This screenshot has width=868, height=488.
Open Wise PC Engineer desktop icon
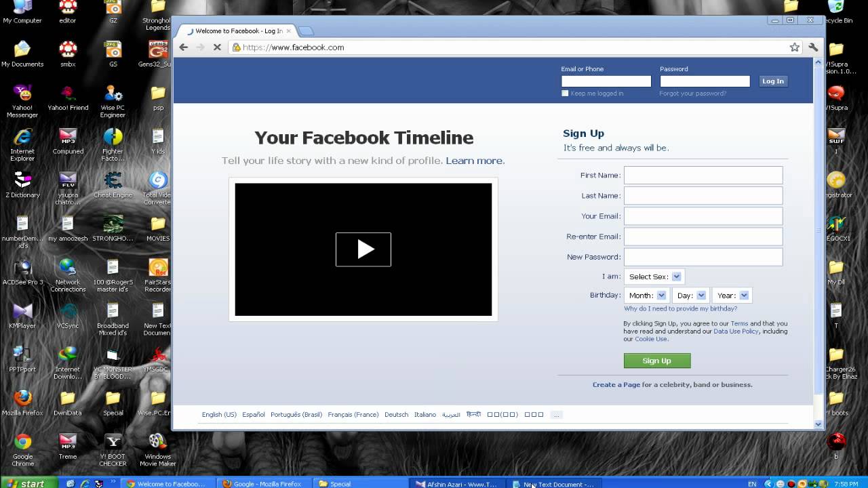click(x=113, y=102)
